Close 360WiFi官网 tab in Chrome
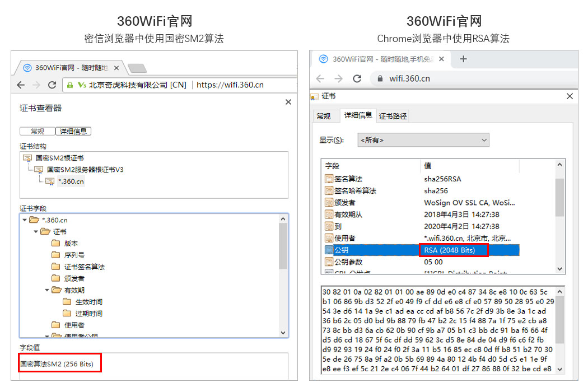Viewport: 588px width, 392px height. [441, 59]
